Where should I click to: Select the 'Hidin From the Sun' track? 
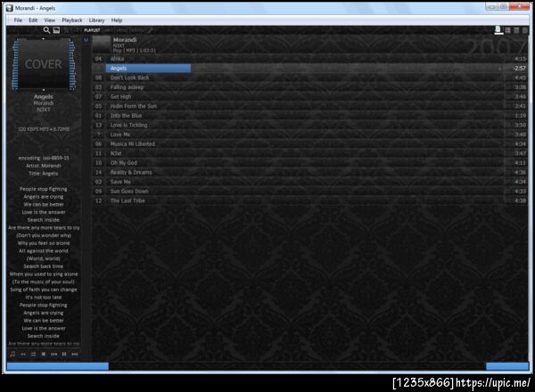click(x=309, y=106)
